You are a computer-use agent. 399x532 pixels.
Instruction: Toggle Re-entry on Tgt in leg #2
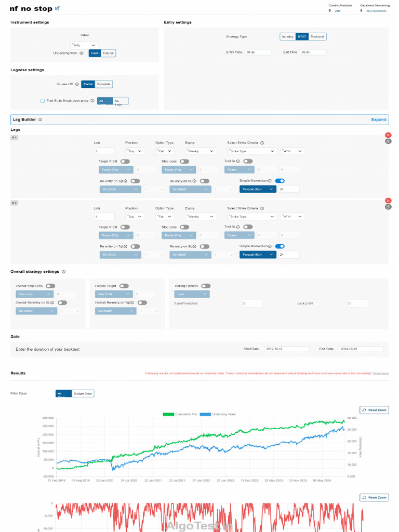tap(135, 247)
